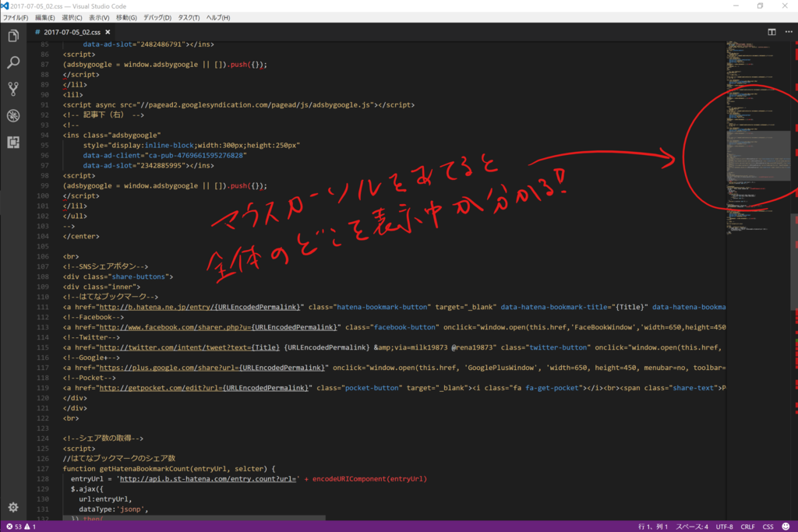Close the 2017-07-05_02.css tab
This screenshot has width=798, height=532.
pyautogui.click(x=108, y=32)
